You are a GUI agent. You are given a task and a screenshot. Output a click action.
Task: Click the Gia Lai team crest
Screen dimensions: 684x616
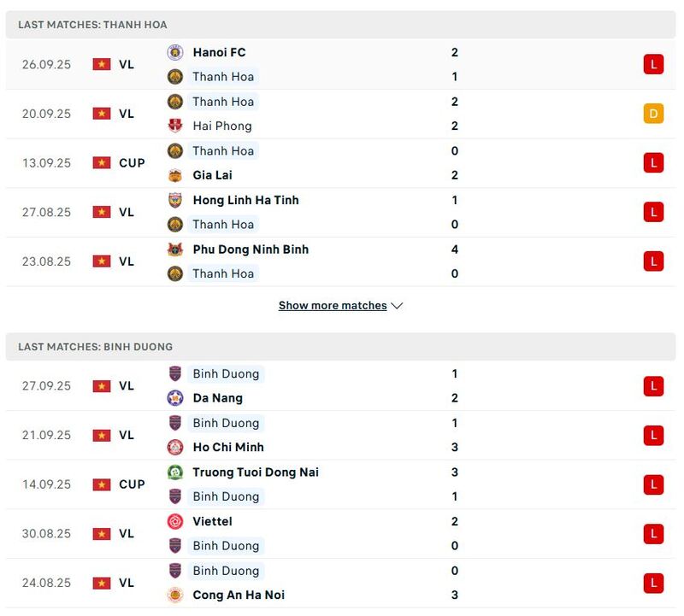click(x=175, y=175)
